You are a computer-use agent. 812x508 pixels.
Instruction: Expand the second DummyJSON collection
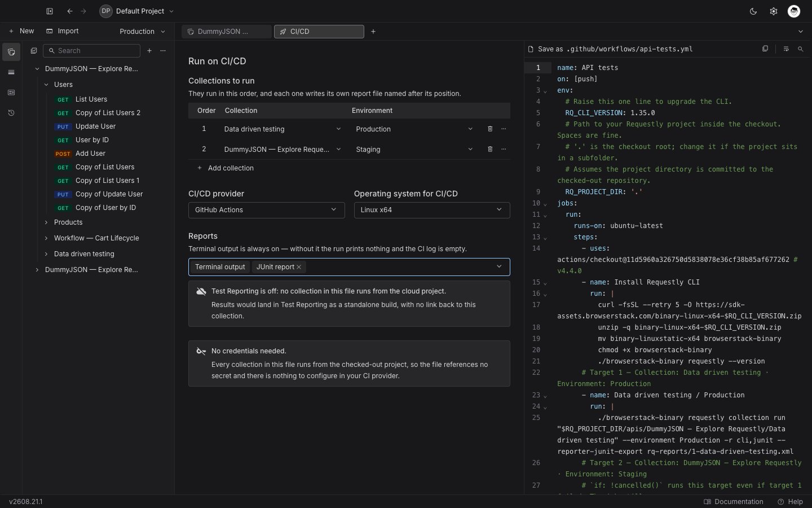tap(37, 270)
